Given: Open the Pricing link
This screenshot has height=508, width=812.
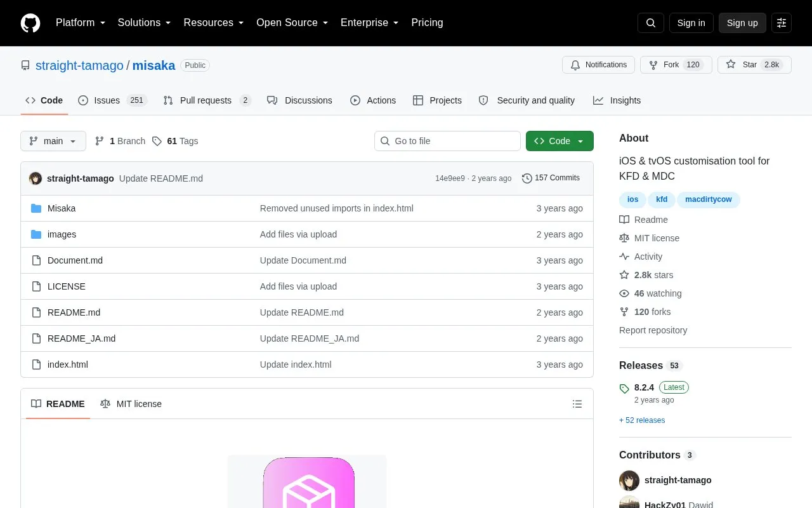Looking at the screenshot, I should [427, 23].
